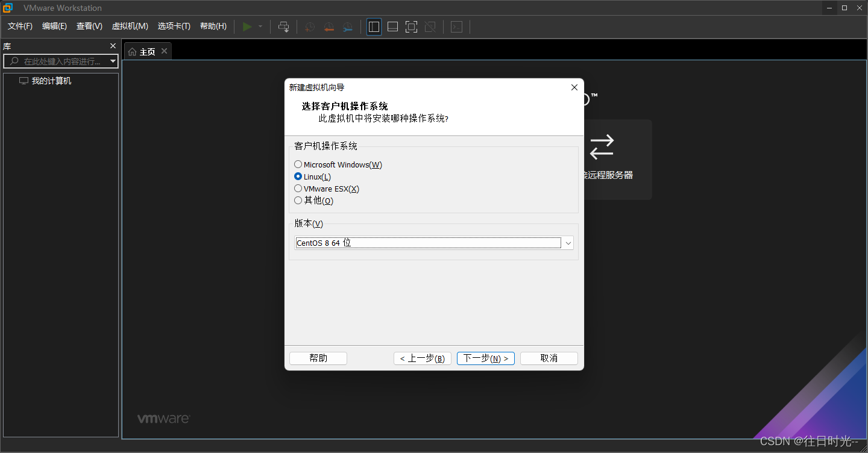Close the Library panel with its X
Screen dimensions: 868x453
click(x=113, y=46)
